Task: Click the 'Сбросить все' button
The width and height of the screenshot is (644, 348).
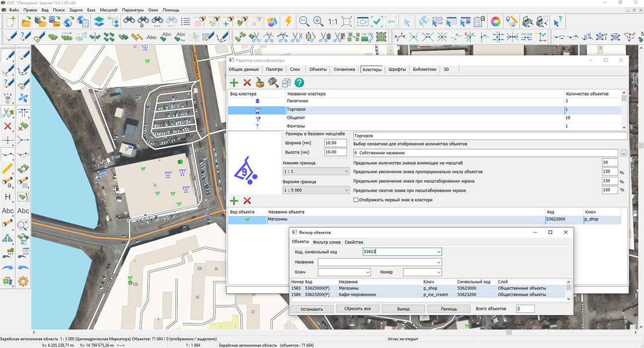Action: click(x=357, y=309)
